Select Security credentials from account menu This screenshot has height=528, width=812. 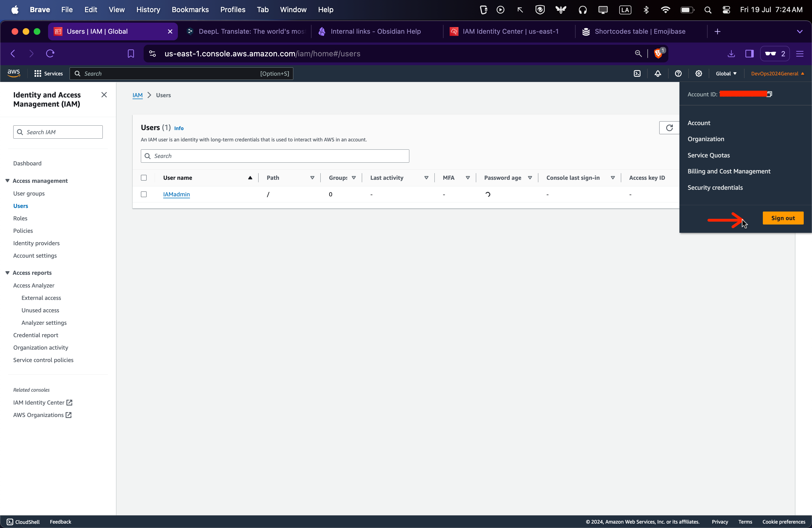715,188
